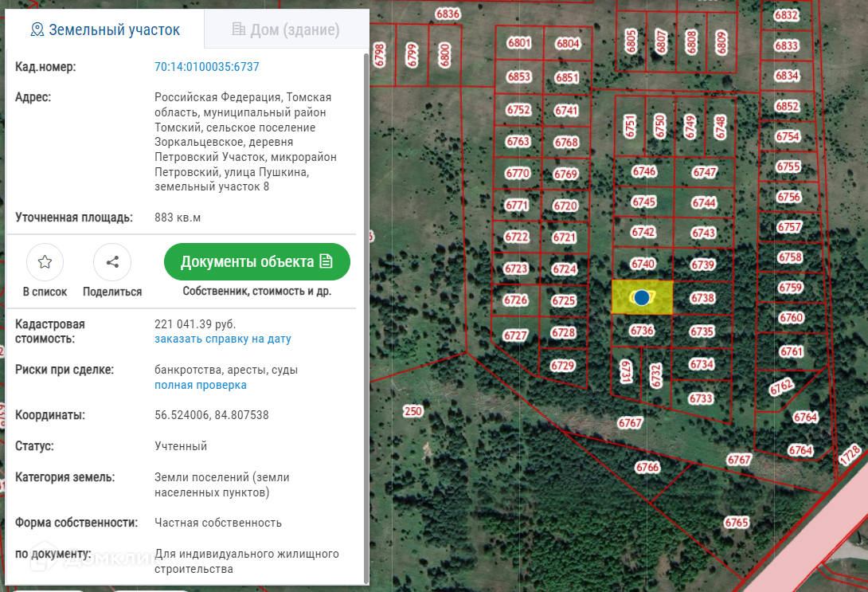Click the blue marker on highlighted parcel

tap(642, 298)
